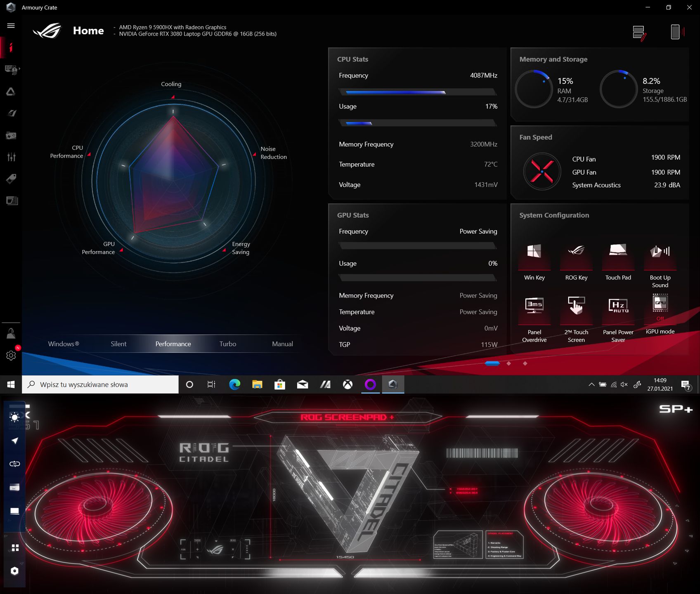This screenshot has height=594, width=700.
Task: Open Xbox app from taskbar
Action: click(x=348, y=384)
